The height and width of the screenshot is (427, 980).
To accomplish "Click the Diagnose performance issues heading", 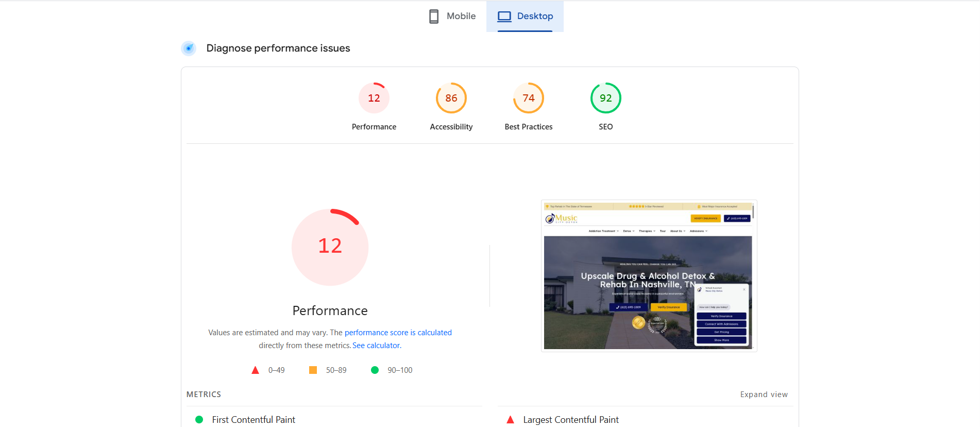I will point(278,48).
